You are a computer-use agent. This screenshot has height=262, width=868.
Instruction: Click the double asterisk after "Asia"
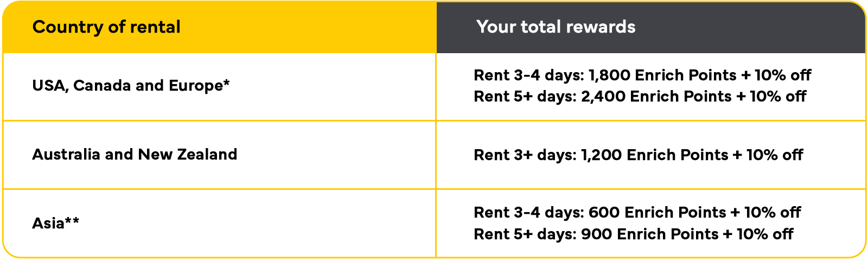tap(72, 220)
